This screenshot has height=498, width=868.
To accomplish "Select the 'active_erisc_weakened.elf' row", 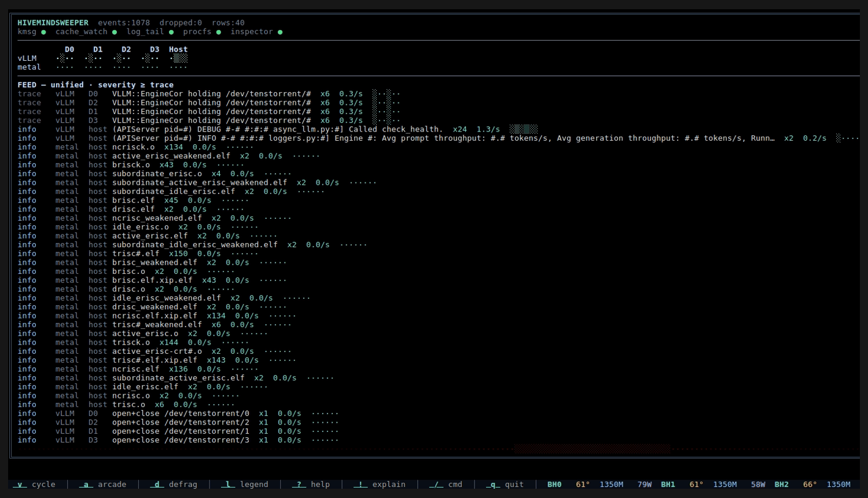I will (168, 156).
